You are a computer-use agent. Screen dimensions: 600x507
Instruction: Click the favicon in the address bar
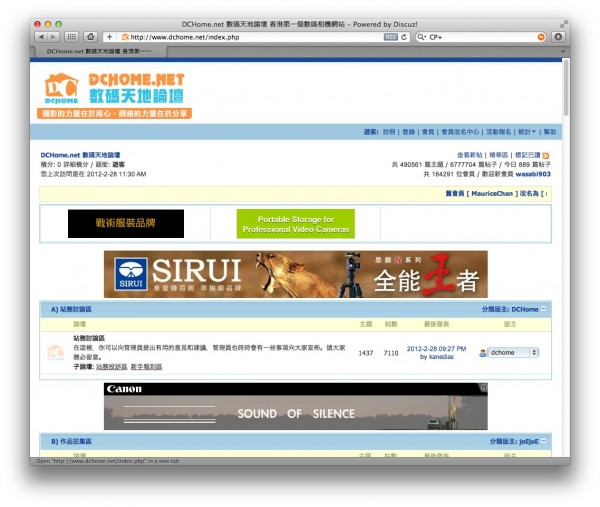(125, 37)
